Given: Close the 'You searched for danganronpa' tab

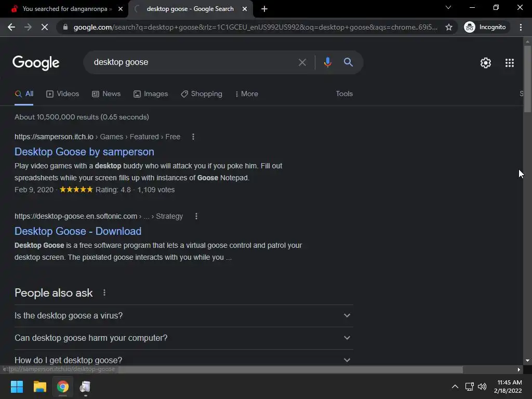Looking at the screenshot, I should point(121,9).
